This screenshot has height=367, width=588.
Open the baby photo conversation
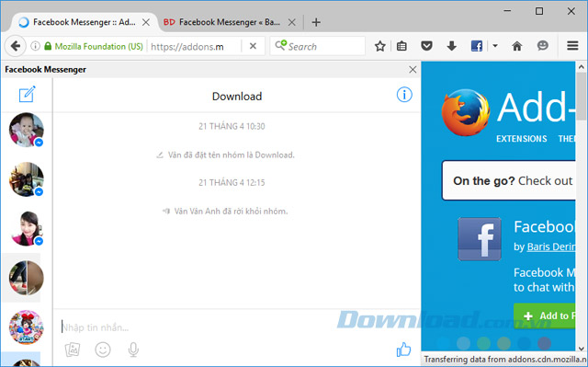pos(27,130)
